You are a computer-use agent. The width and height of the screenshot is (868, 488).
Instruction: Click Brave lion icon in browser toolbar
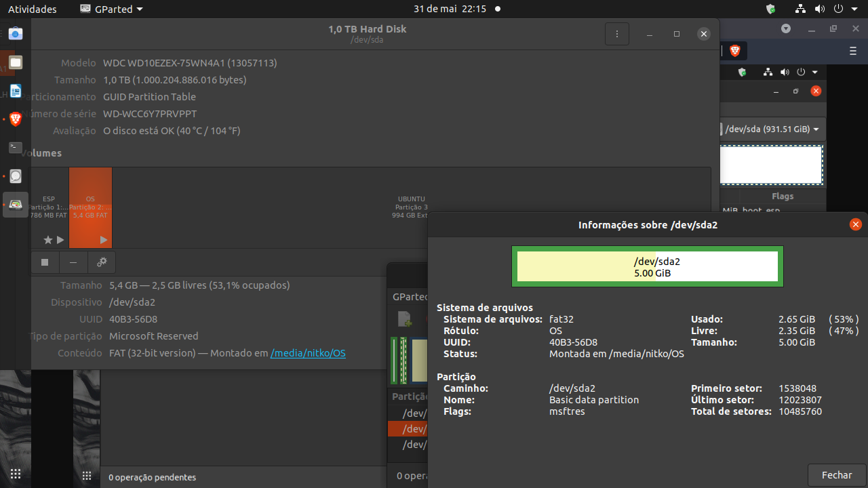point(734,51)
